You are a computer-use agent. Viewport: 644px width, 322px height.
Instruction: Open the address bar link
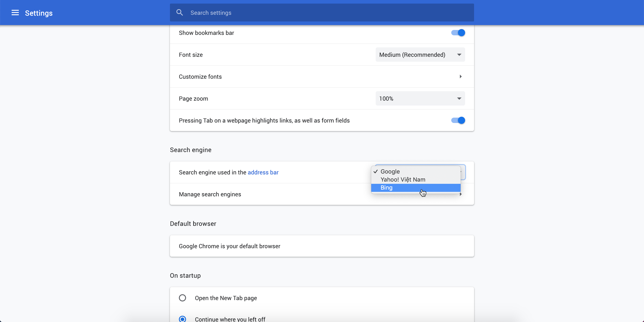(x=263, y=172)
